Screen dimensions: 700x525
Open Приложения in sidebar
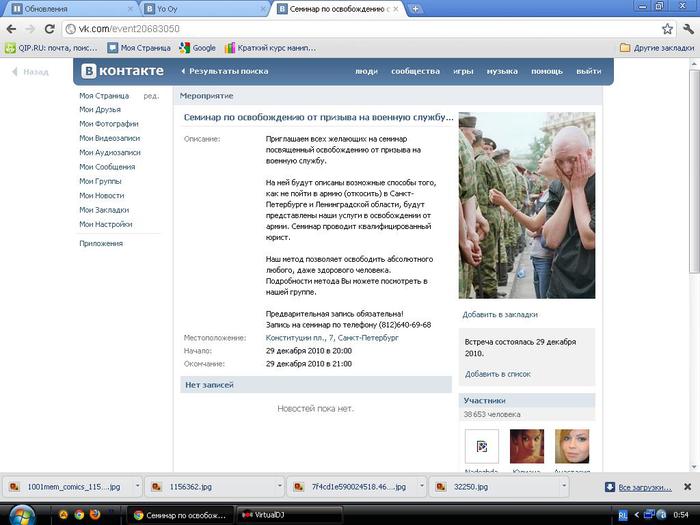[x=101, y=243]
